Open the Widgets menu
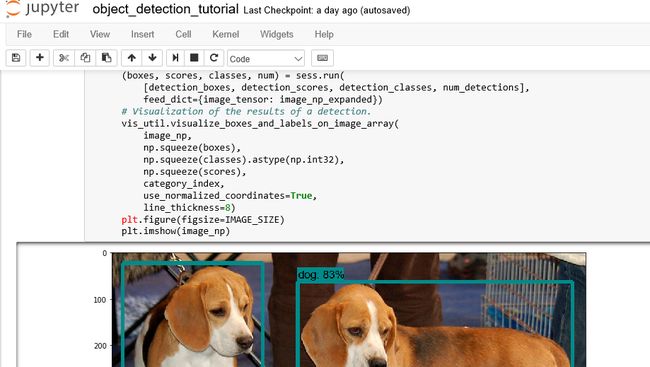Screen dimensions: 650x367 click(x=276, y=34)
